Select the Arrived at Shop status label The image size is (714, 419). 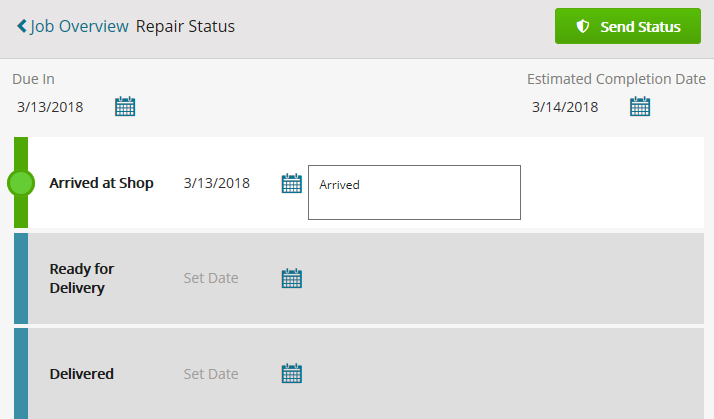(x=102, y=183)
